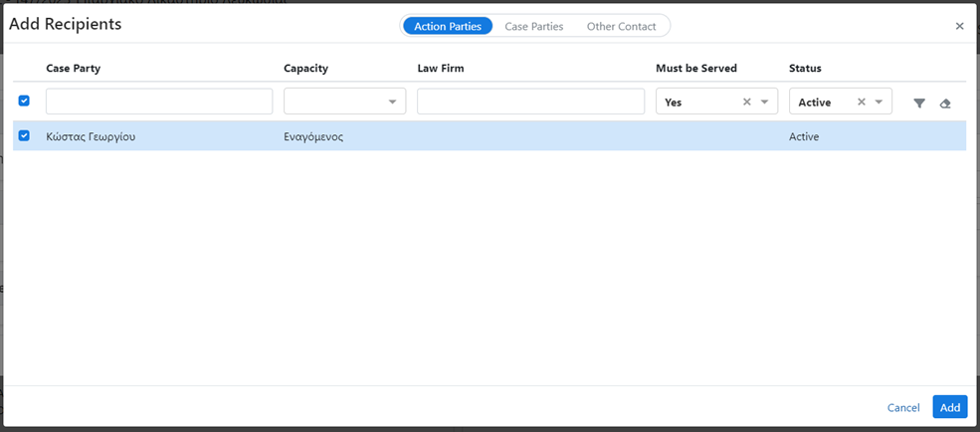Clear the 'Active' Status filter value

pos(862,102)
